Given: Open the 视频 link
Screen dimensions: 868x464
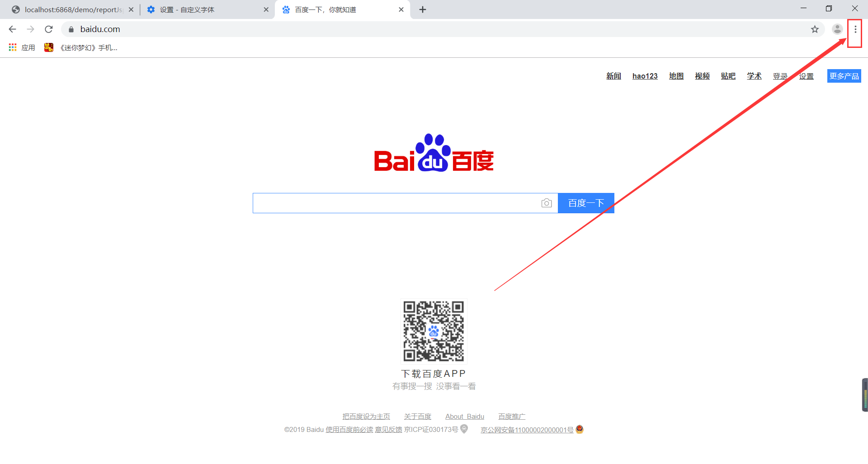Looking at the screenshot, I should (x=702, y=76).
